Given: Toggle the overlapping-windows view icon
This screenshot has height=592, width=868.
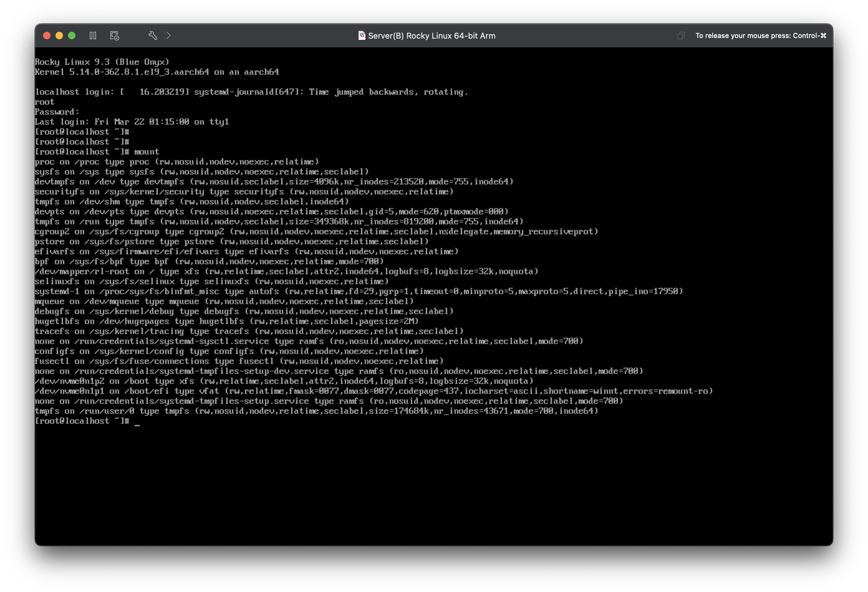Looking at the screenshot, I should 681,36.
